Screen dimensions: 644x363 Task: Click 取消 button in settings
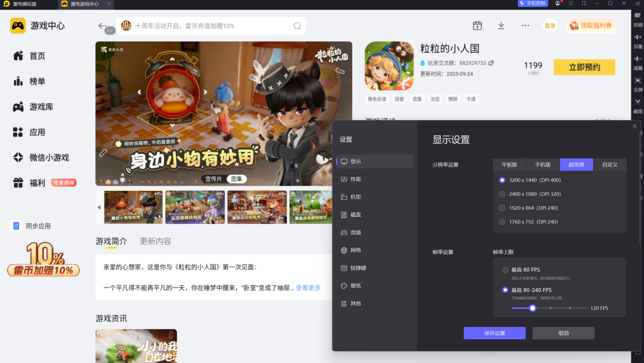(x=563, y=333)
